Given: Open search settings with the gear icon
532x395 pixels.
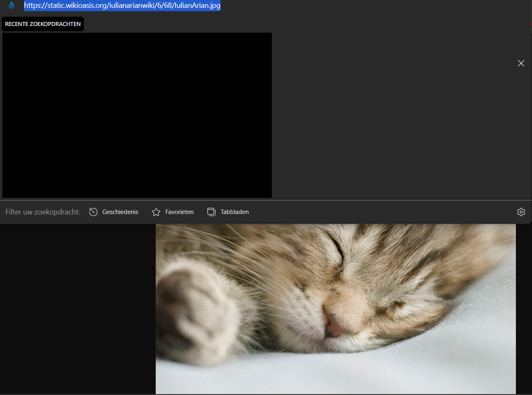Looking at the screenshot, I should click(x=521, y=212).
